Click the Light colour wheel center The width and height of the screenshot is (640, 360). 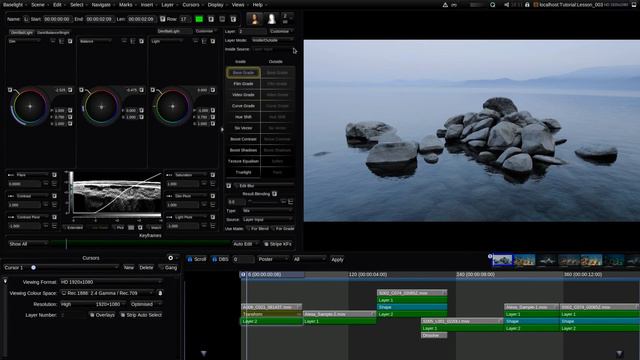[173, 107]
